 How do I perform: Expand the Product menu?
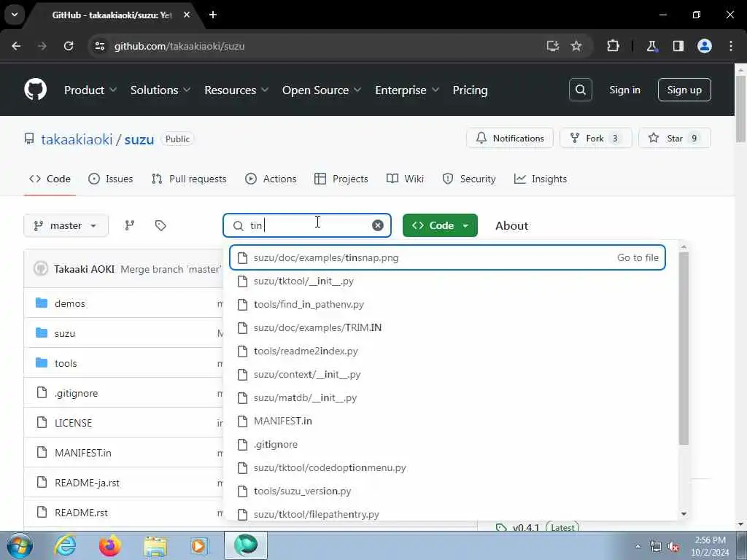(90, 90)
